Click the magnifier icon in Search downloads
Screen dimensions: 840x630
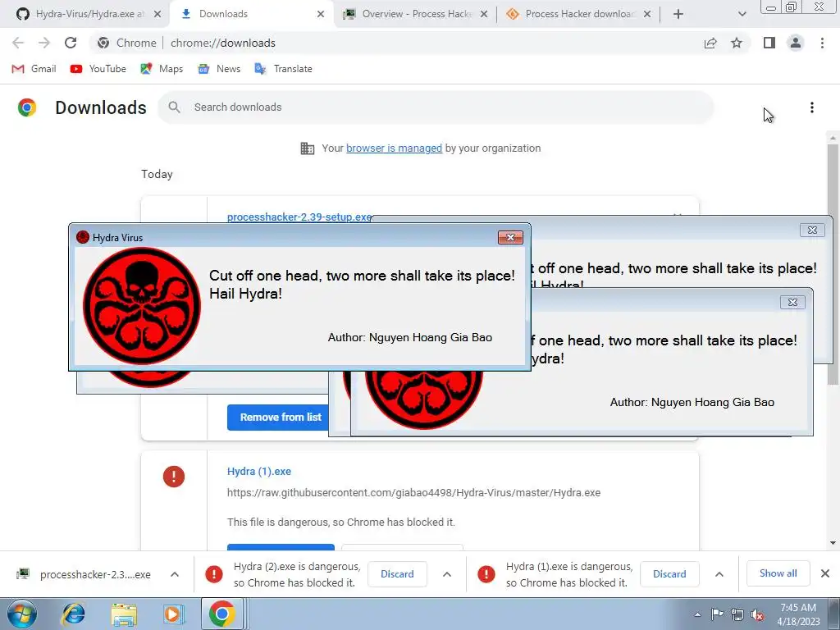174,107
